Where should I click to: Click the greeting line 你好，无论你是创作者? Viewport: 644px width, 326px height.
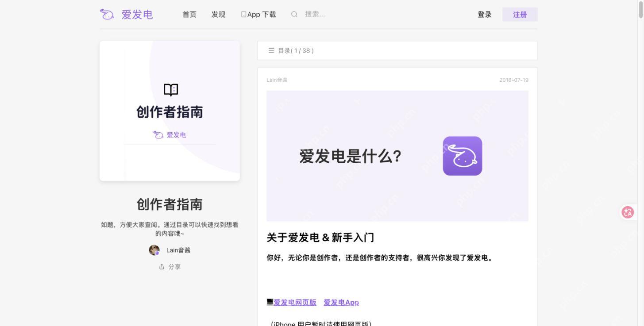pos(380,258)
